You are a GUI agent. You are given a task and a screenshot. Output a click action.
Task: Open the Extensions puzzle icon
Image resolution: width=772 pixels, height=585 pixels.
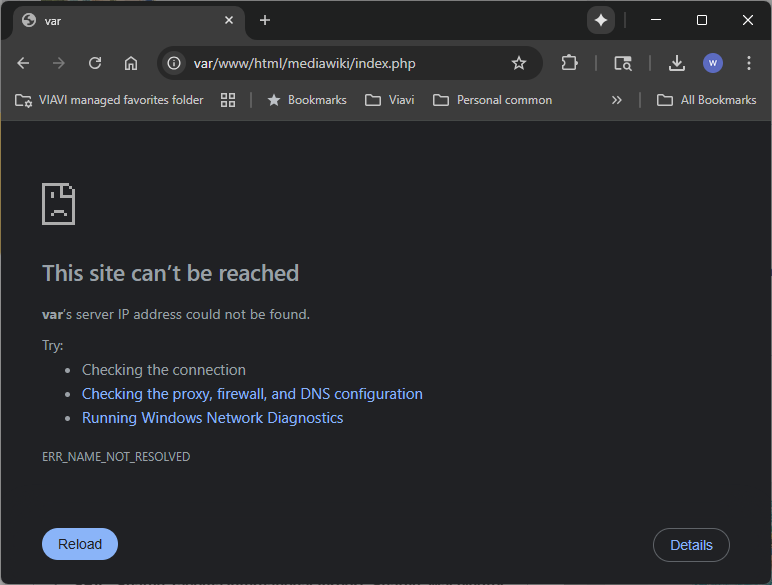coord(569,63)
